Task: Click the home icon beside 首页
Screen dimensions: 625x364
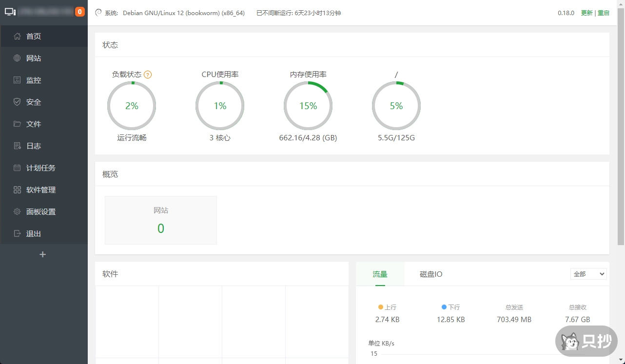Action: tap(17, 36)
